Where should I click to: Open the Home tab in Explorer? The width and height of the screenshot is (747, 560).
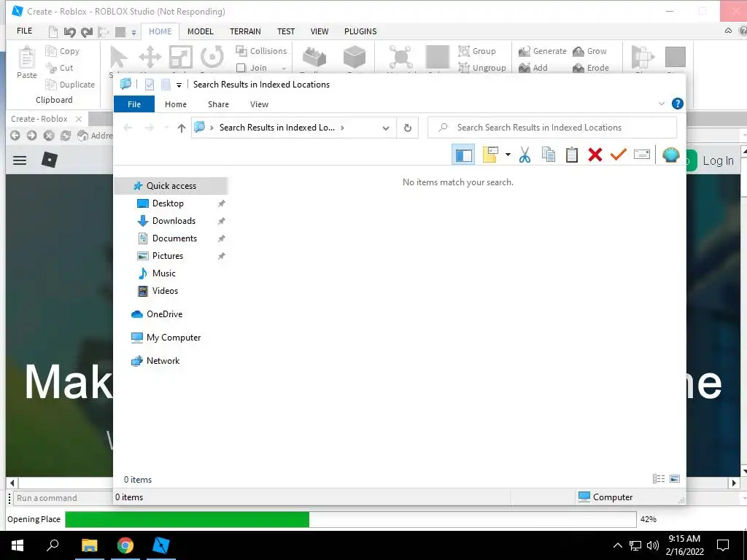tap(176, 104)
